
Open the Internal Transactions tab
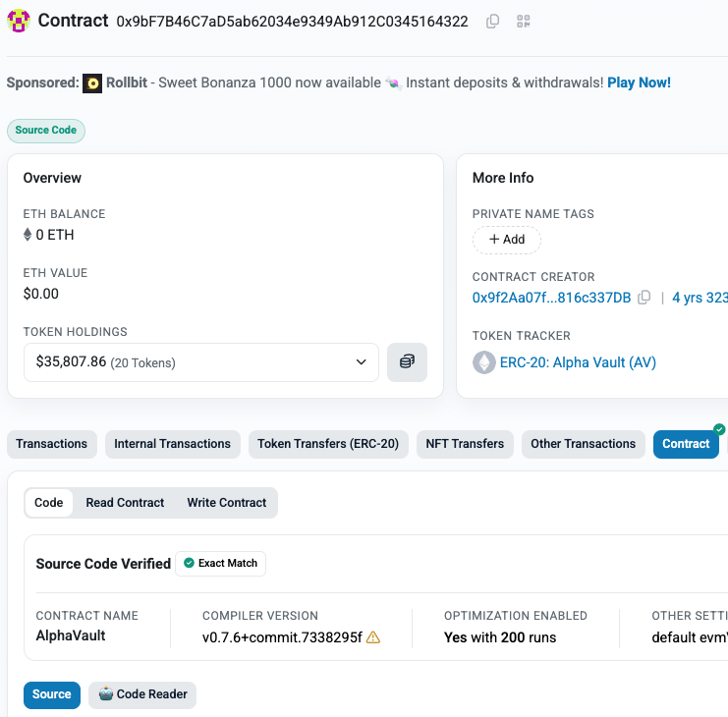coord(172,444)
